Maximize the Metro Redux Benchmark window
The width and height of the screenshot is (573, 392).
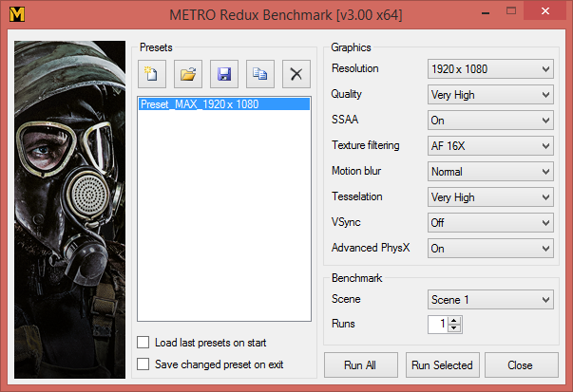click(511, 11)
